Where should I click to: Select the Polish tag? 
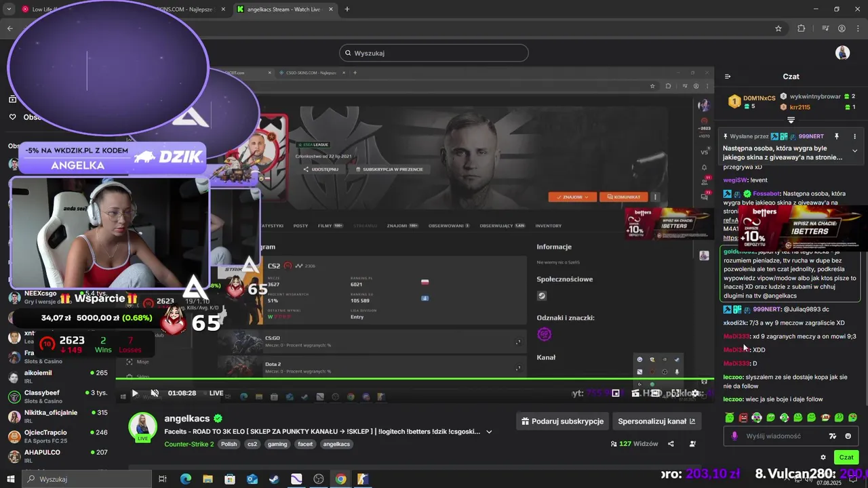click(x=229, y=445)
